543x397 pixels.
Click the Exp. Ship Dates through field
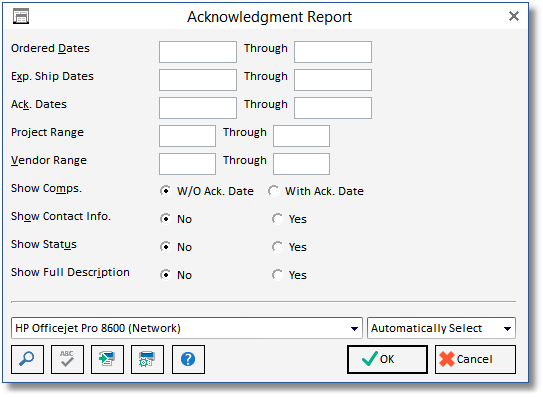pos(333,80)
